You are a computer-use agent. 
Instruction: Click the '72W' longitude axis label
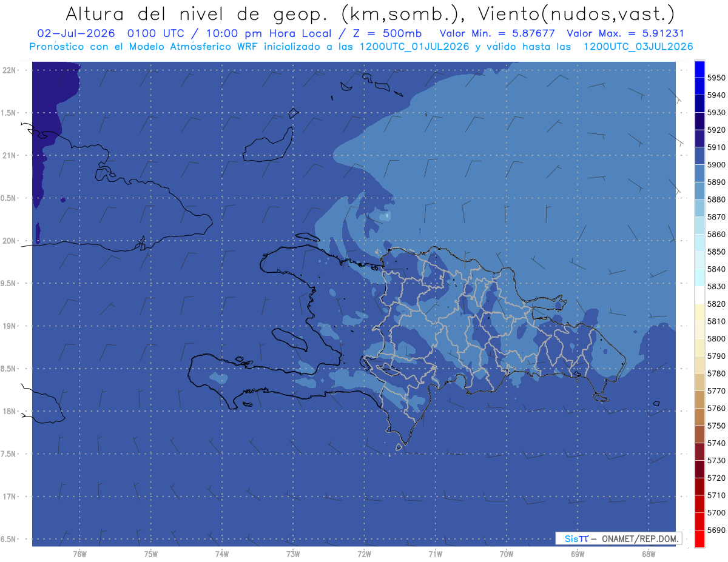tap(364, 554)
